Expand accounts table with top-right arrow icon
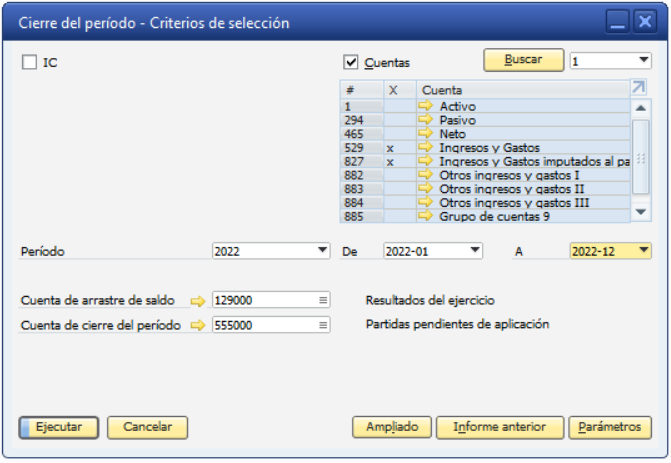This screenshot has width=671, height=463. tap(638, 88)
